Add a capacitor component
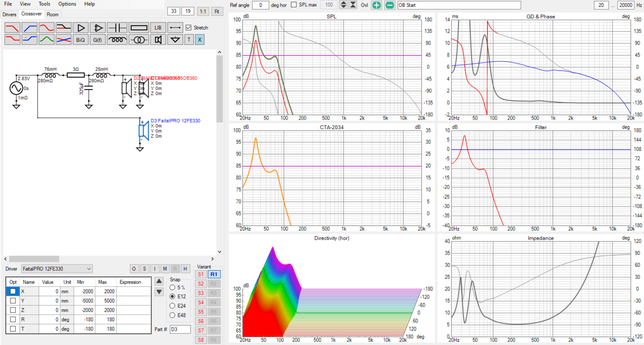 [117, 28]
